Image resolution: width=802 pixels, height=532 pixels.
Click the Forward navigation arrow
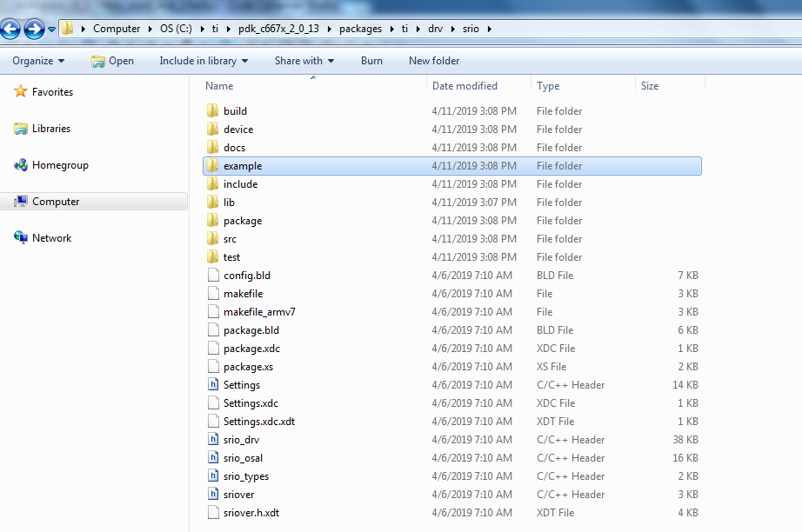click(34, 29)
